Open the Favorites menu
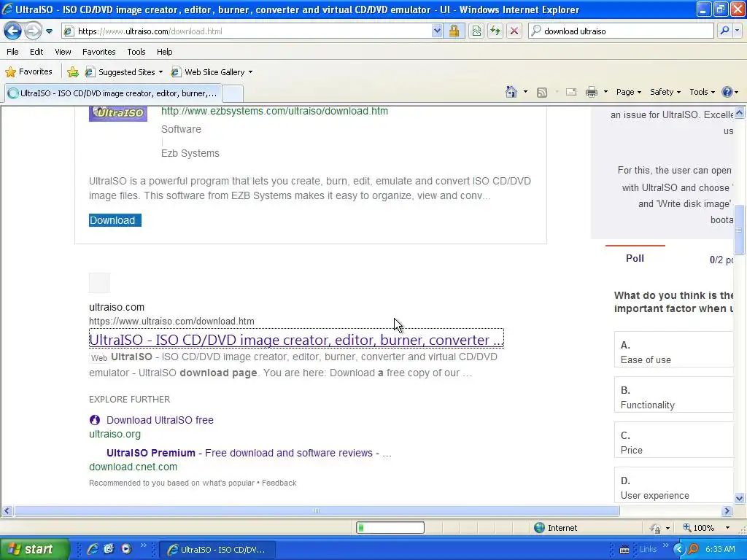 (98, 52)
